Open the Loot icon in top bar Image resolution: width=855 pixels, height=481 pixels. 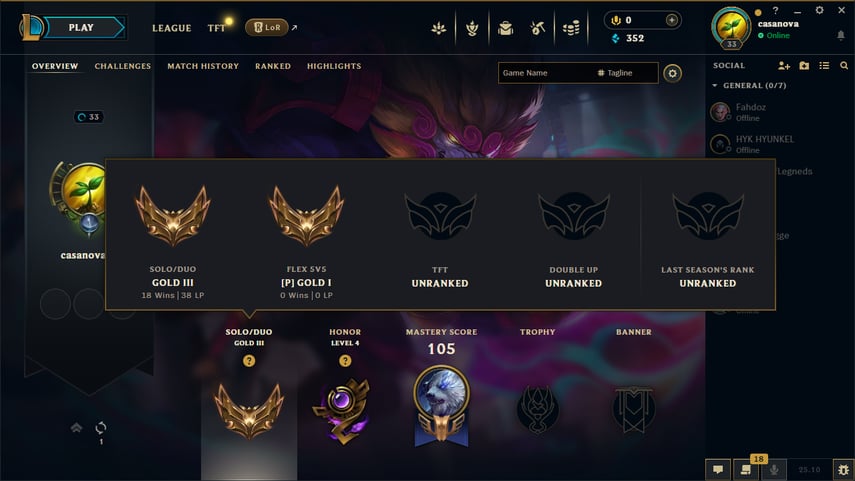tap(537, 28)
